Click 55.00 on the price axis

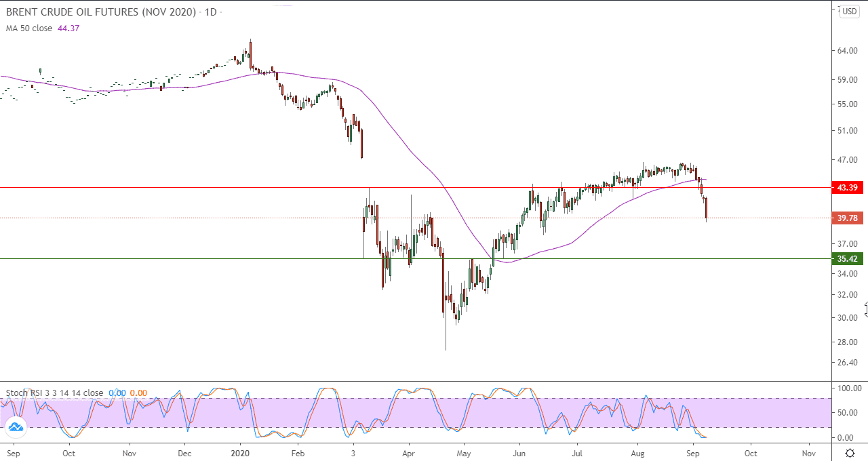tap(848, 104)
